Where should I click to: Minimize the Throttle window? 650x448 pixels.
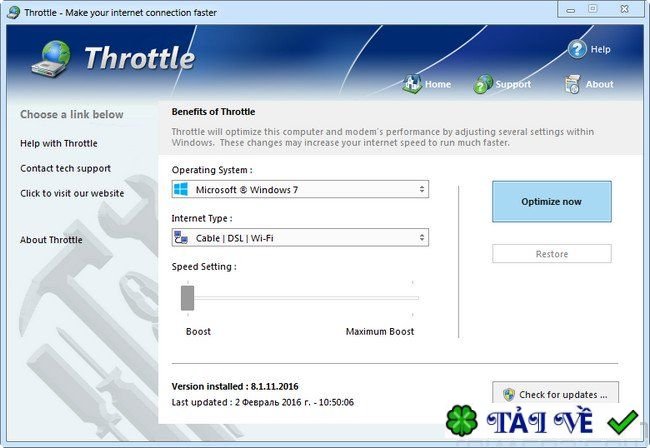[x=571, y=10]
